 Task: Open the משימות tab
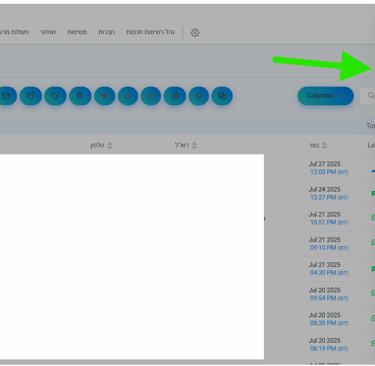[x=77, y=32]
